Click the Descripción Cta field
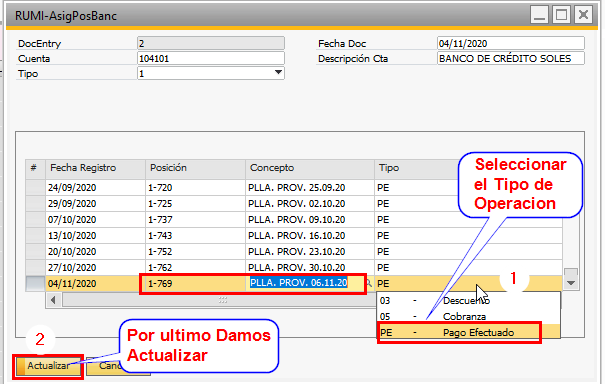Screen dimensions: 605x384 [x=510, y=59]
